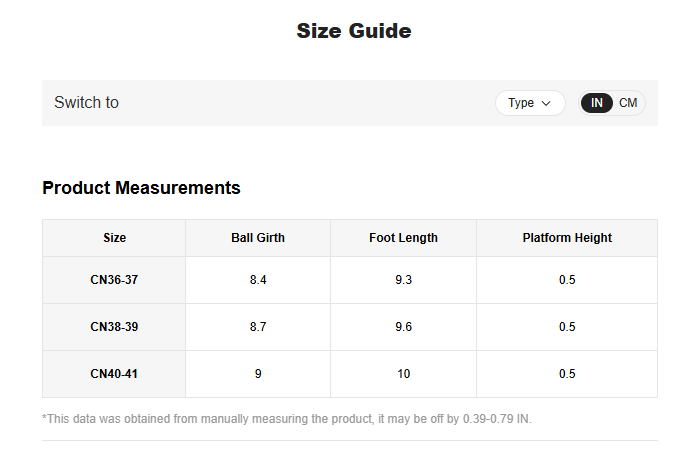This screenshot has width=691, height=450.
Task: Click the Ball Girth column header
Action: tap(258, 238)
